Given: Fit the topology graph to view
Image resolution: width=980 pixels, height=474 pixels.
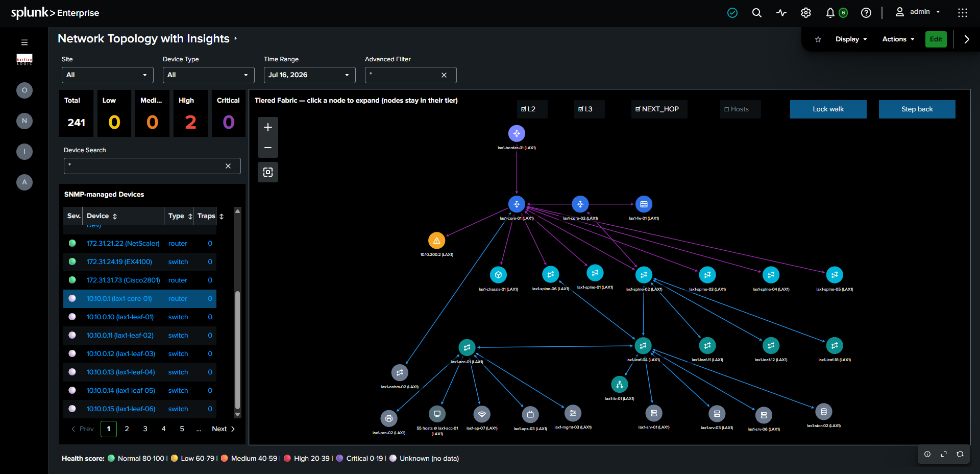Looking at the screenshot, I should click(268, 172).
